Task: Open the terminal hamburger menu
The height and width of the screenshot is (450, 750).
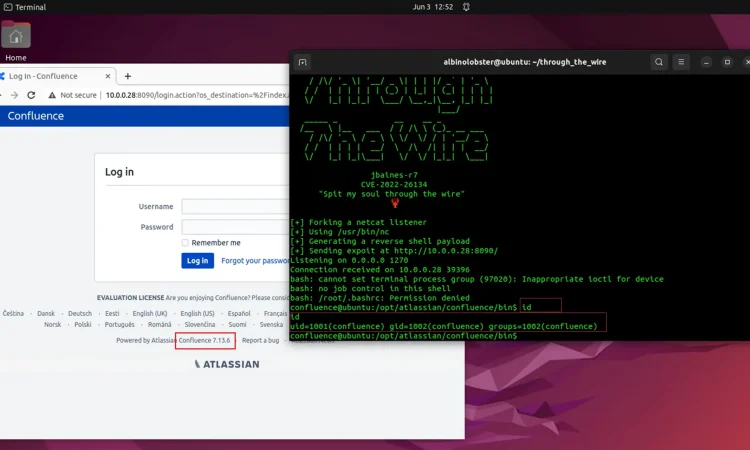Action: (x=682, y=62)
